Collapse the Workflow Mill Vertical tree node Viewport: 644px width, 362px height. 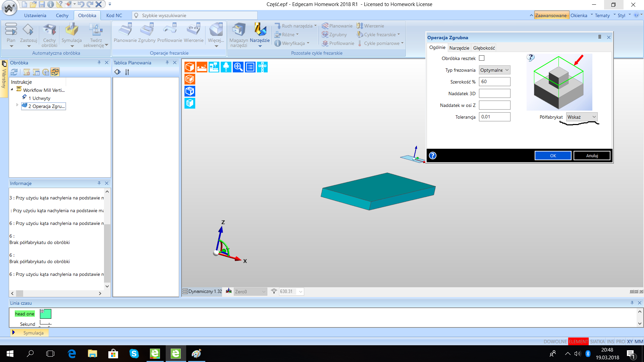coord(12,89)
